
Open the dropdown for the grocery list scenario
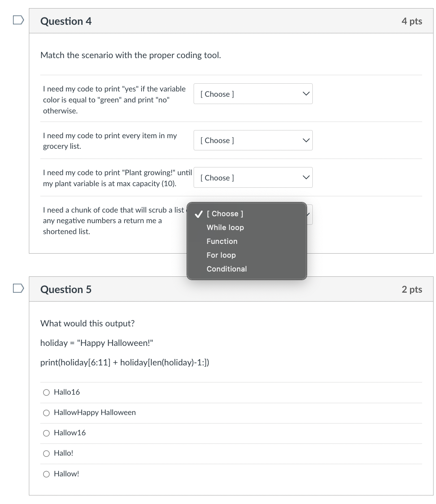point(253,140)
